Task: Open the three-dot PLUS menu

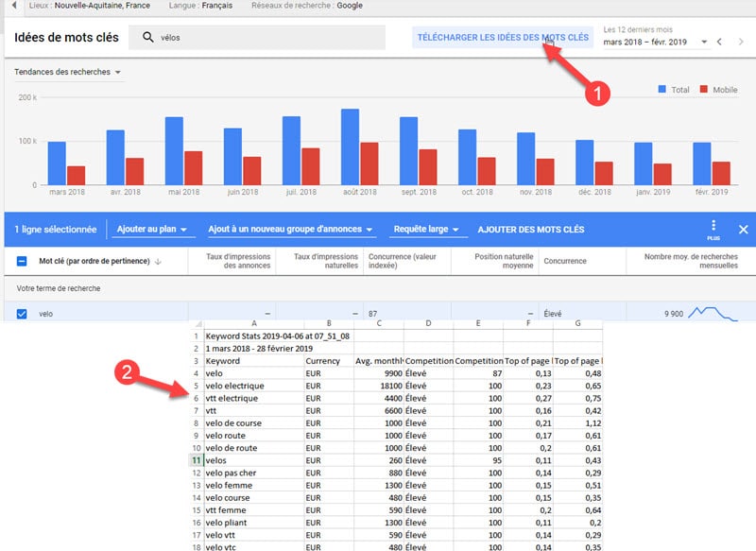Action: point(713,228)
